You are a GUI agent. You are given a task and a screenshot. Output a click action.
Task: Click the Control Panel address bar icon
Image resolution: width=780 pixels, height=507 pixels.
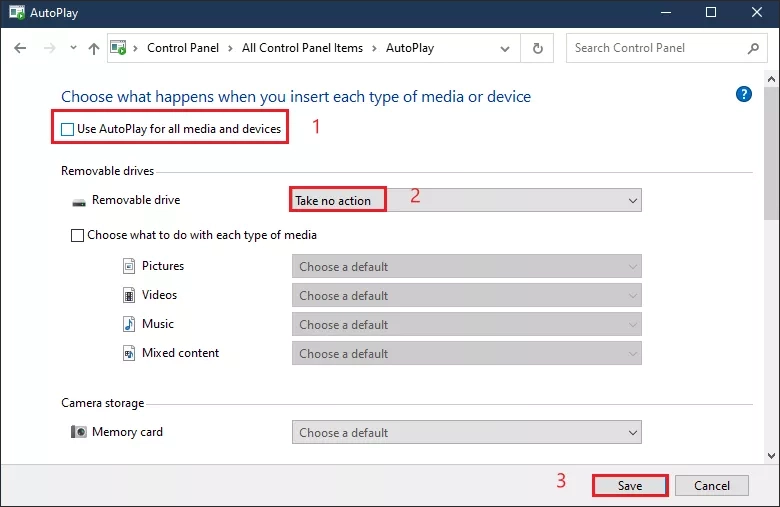pyautogui.click(x=118, y=48)
